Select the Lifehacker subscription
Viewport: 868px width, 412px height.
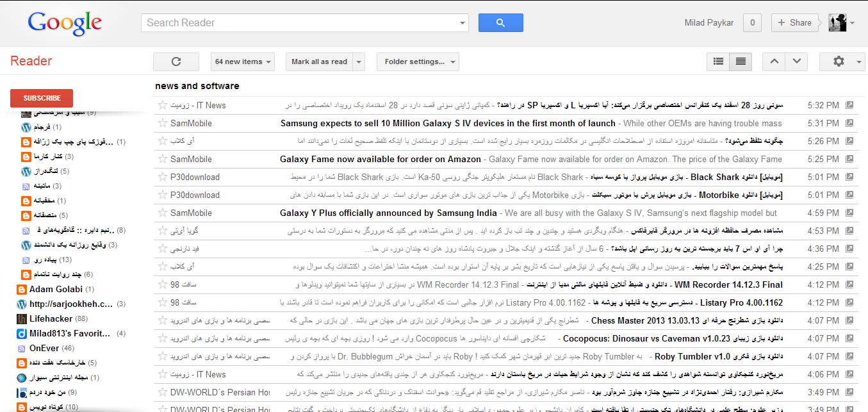point(51,318)
